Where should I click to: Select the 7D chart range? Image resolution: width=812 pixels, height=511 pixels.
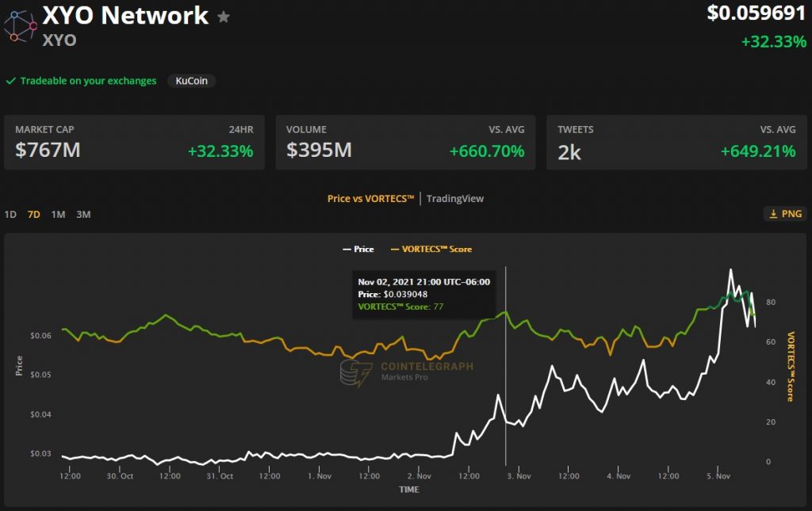coord(33,214)
